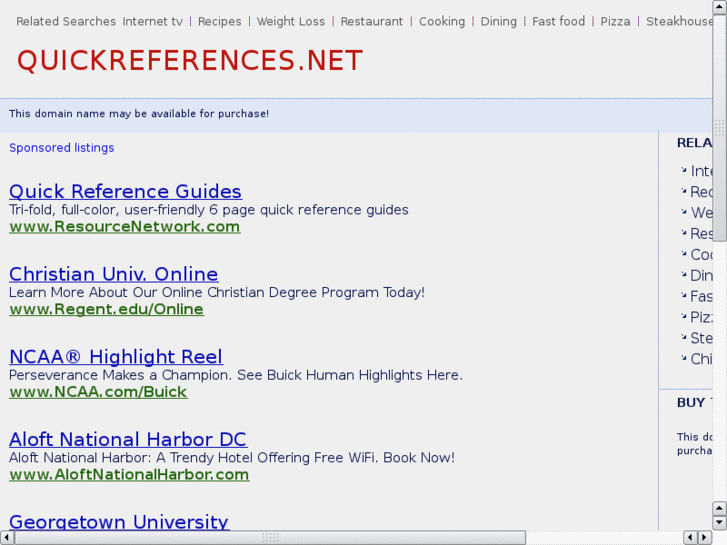Open sidebar related link starting 'Chi'

pyautogui.click(x=701, y=359)
